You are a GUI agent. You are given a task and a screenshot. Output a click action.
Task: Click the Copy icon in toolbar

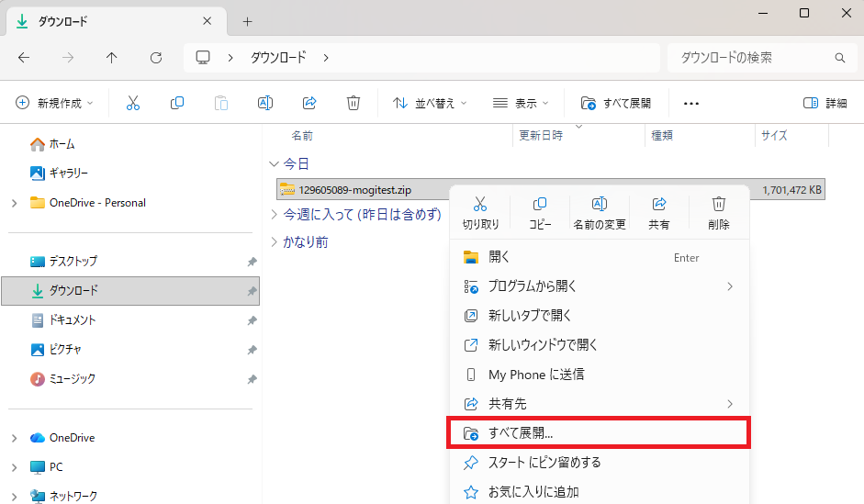point(177,103)
